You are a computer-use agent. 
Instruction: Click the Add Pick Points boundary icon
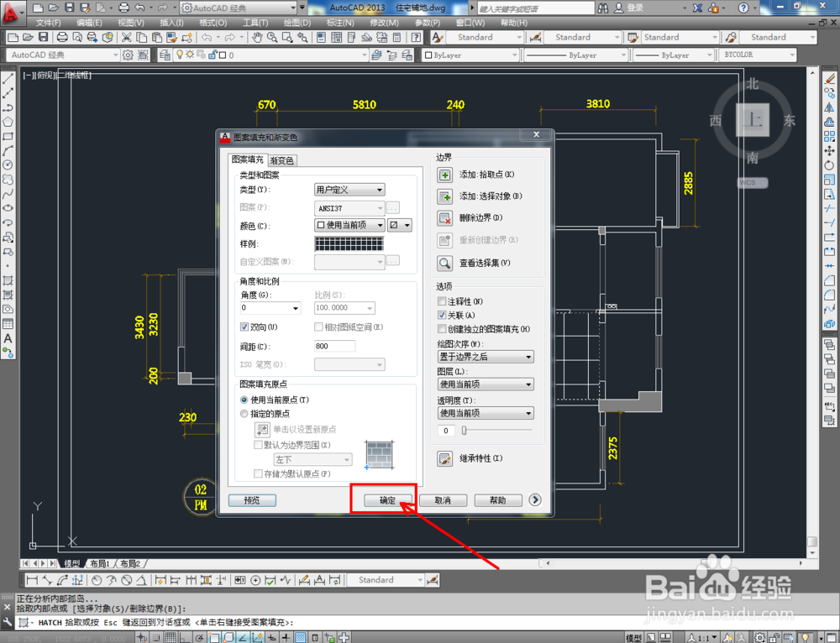[444, 175]
